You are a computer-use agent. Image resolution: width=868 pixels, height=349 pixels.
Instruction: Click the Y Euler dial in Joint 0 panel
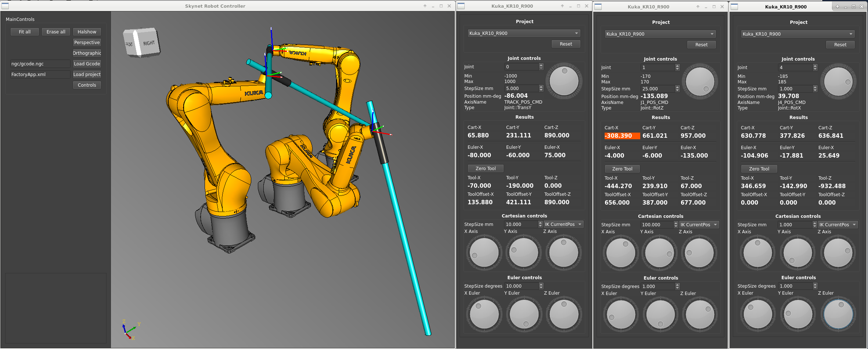coord(524,314)
